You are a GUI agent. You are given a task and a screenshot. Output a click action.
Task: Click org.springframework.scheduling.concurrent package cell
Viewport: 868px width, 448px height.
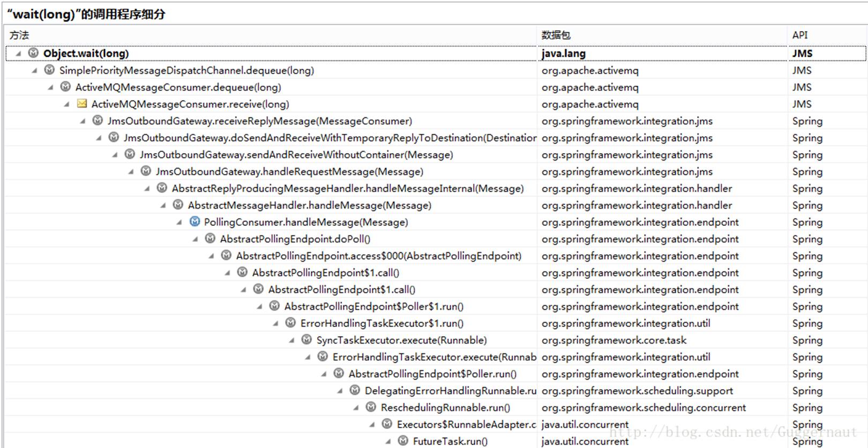[643, 407]
